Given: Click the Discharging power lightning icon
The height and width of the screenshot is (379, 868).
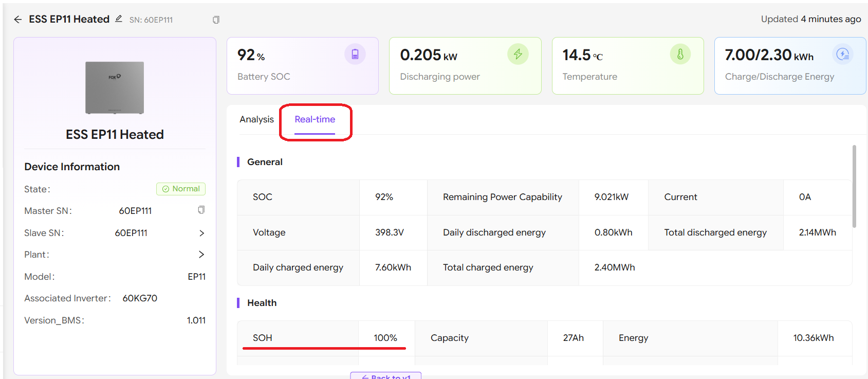Looking at the screenshot, I should point(518,54).
